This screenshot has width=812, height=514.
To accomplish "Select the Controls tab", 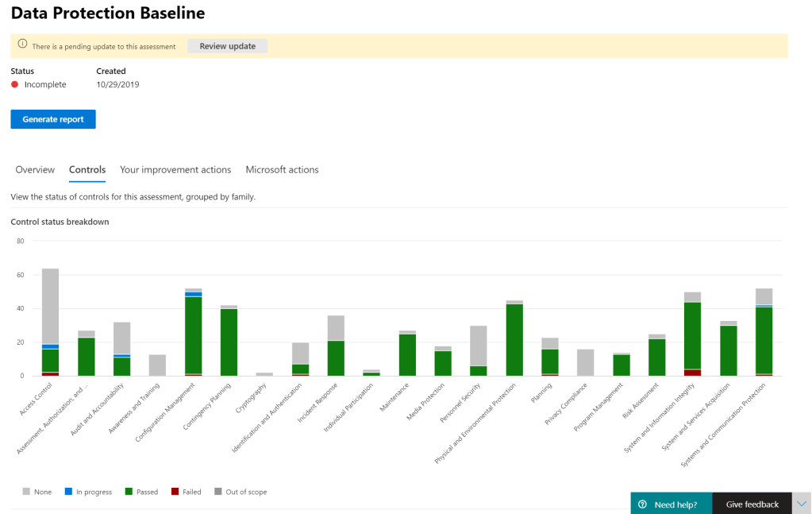I will click(x=87, y=170).
